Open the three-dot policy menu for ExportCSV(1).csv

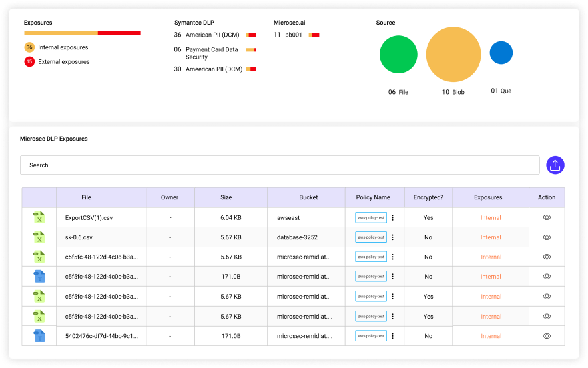pos(393,218)
